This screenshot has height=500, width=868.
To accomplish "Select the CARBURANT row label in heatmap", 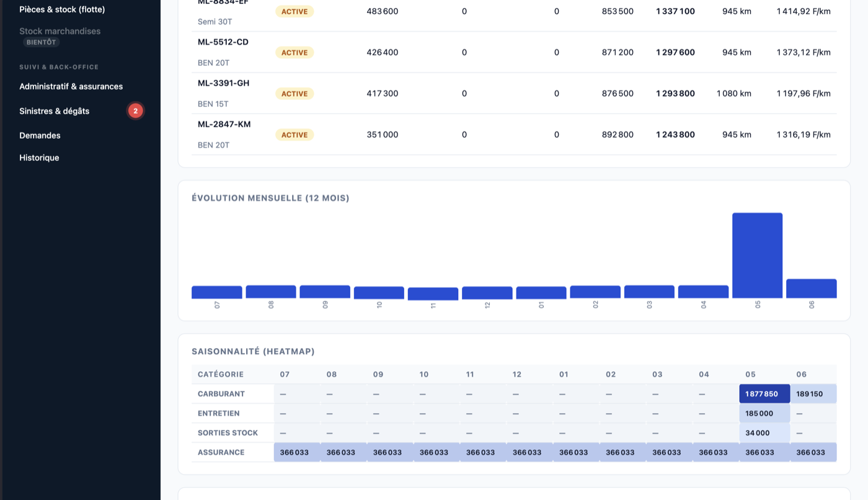I will [221, 394].
